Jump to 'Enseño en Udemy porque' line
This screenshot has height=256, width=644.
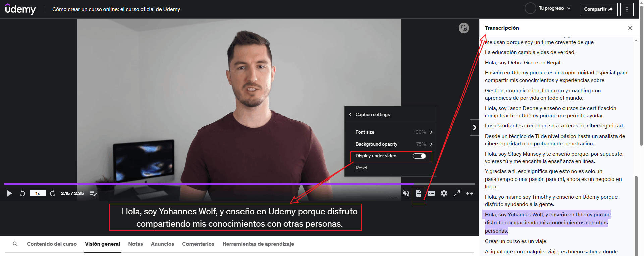point(556,76)
